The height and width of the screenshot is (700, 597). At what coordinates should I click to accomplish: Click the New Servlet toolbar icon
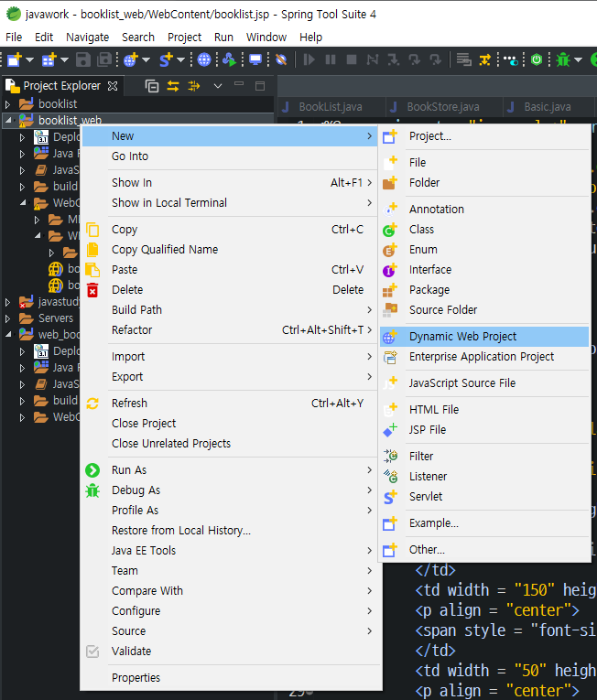tap(166, 59)
